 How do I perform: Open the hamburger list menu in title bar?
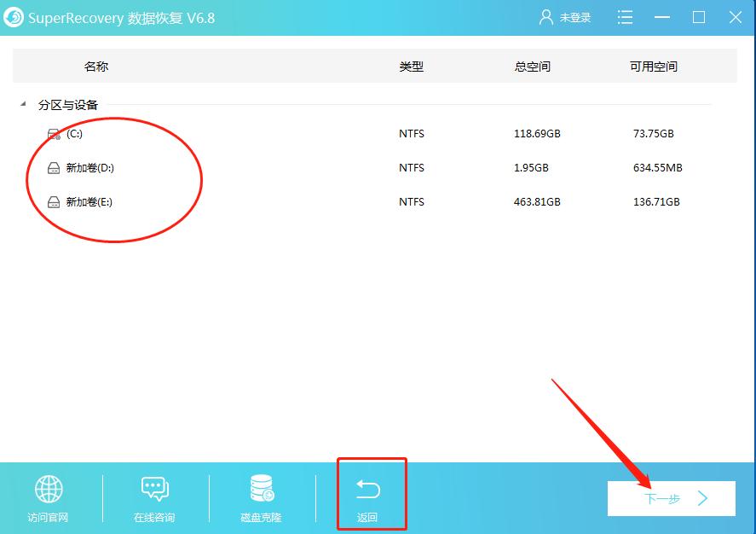click(x=625, y=16)
